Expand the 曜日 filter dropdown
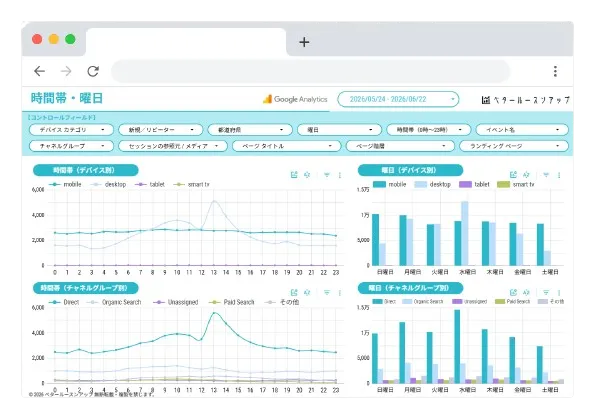The height and width of the screenshot is (419, 595). (x=339, y=130)
